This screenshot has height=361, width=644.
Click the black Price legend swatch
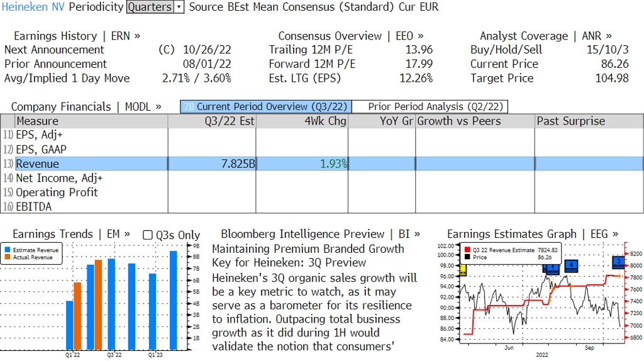click(x=467, y=257)
